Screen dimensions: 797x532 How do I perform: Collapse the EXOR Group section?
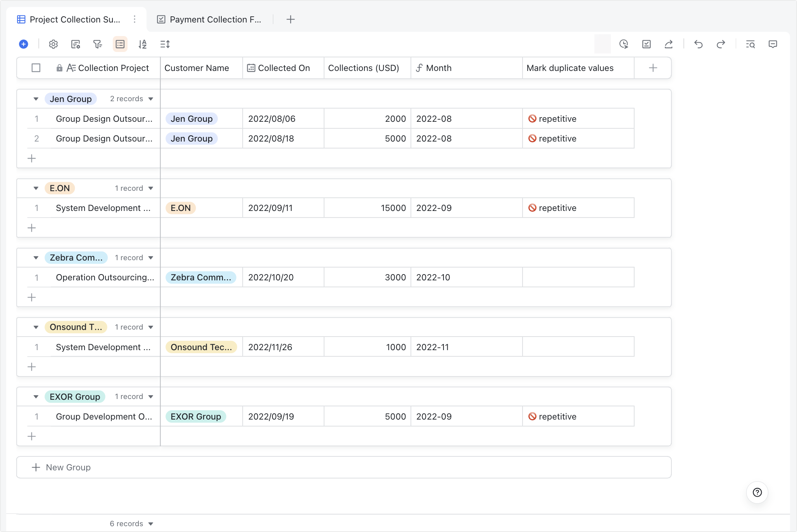click(x=36, y=397)
